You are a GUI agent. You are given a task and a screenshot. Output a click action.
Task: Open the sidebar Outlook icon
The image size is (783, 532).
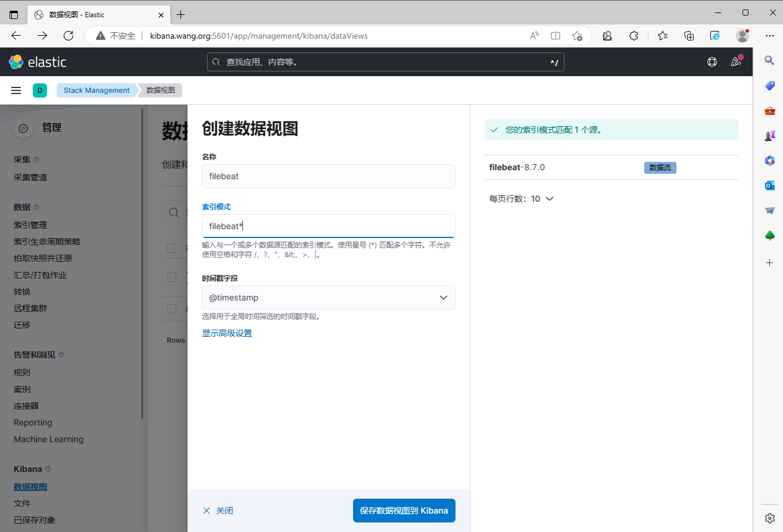point(769,186)
